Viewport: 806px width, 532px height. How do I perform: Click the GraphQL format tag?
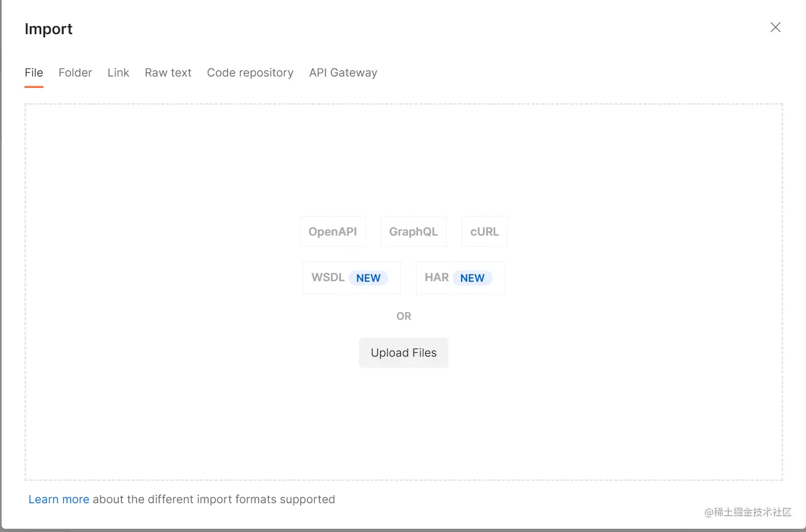coord(413,231)
